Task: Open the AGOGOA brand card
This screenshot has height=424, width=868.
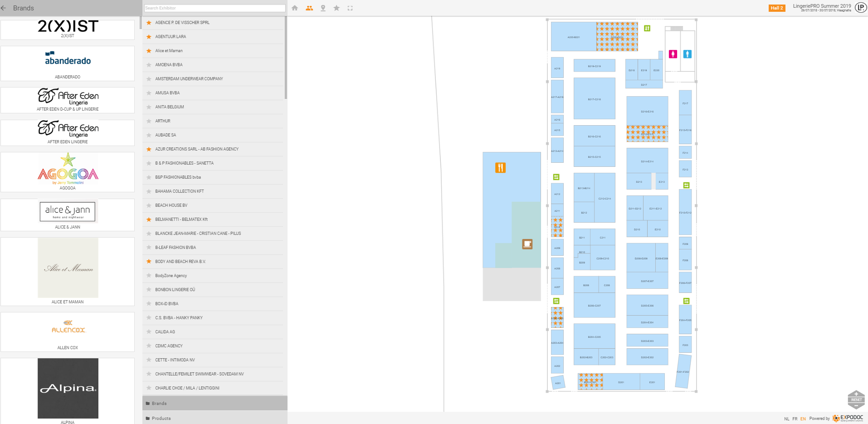Action: [x=68, y=172]
